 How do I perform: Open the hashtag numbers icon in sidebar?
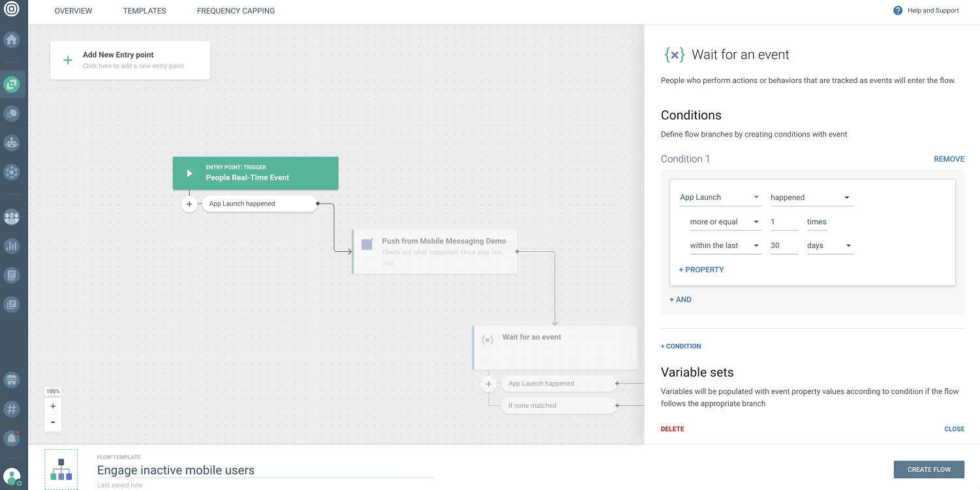click(12, 409)
